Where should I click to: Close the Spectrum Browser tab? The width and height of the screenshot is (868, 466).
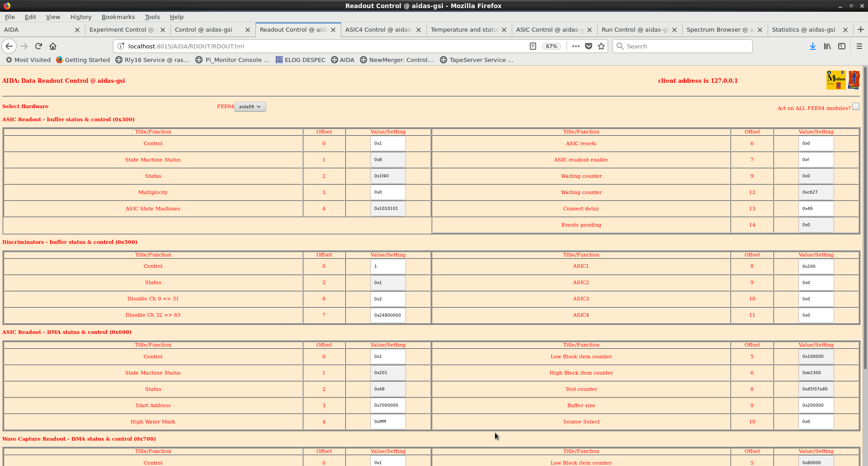coord(760,30)
